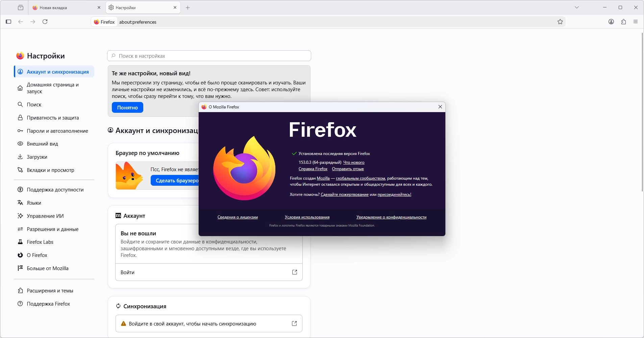Open the application hamburger menu
The width and height of the screenshot is (644, 338).
tap(636, 22)
